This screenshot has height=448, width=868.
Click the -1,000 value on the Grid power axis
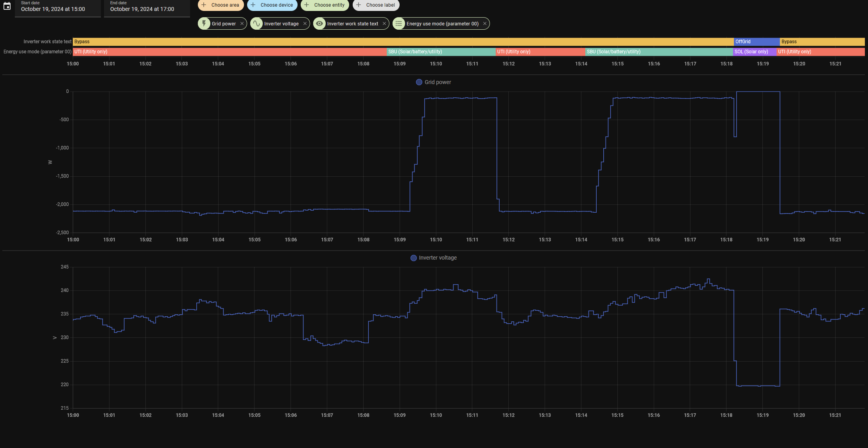point(62,148)
